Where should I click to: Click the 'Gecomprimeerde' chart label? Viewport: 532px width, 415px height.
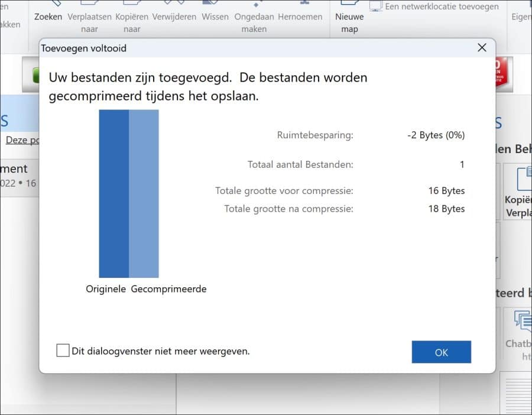coord(168,288)
